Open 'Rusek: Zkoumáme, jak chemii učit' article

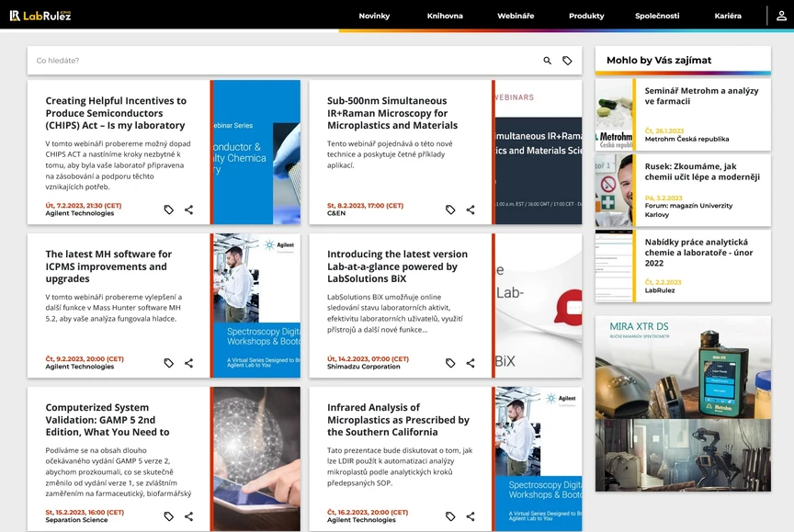(x=702, y=171)
